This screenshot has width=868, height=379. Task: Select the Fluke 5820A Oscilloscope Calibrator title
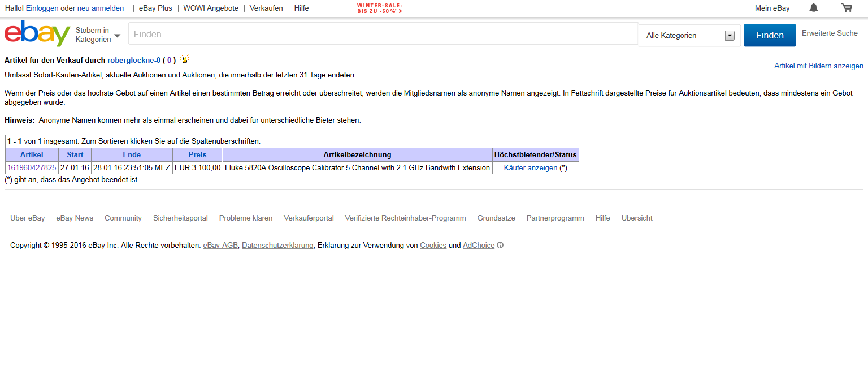coord(357,168)
